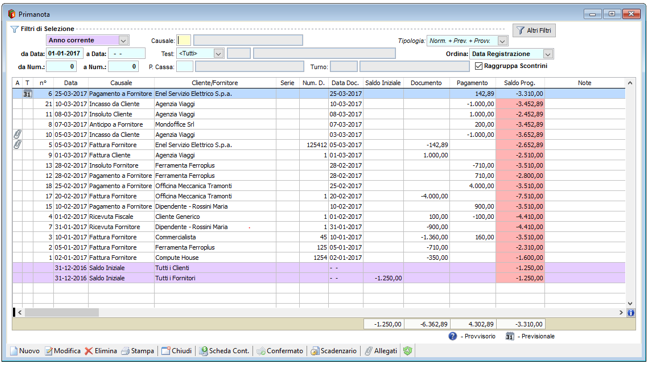Image resolution: width=649 pixels, height=365 pixels.
Task: Click the Turno code field
Action: coord(344,66)
